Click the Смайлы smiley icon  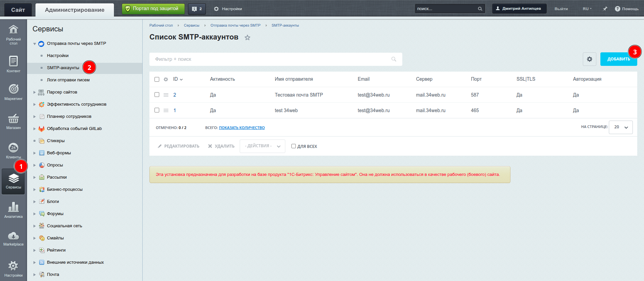coord(42,238)
